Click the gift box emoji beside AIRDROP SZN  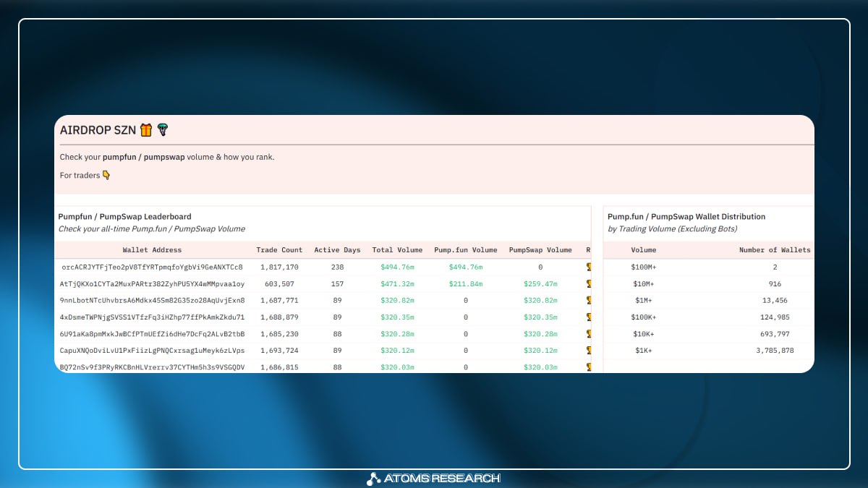click(x=146, y=130)
